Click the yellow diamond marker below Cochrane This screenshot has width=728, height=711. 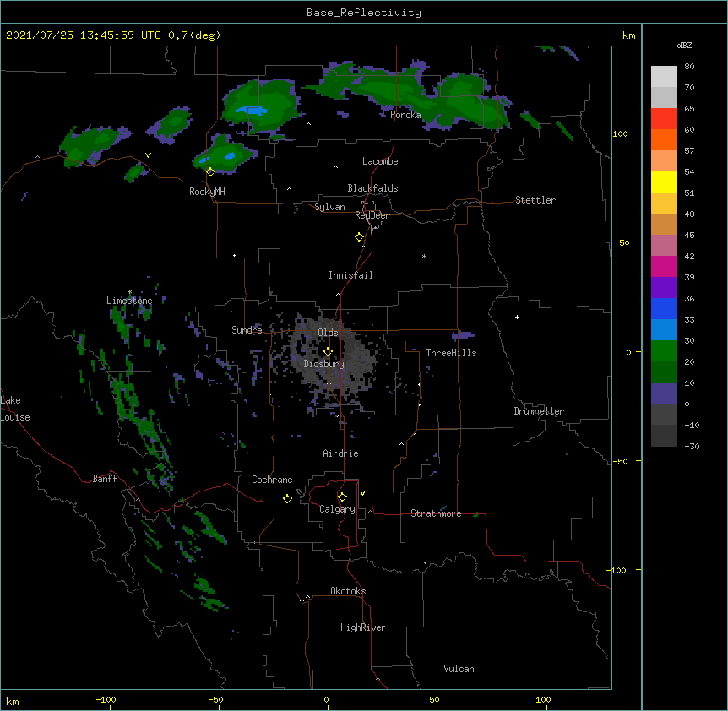287,498
